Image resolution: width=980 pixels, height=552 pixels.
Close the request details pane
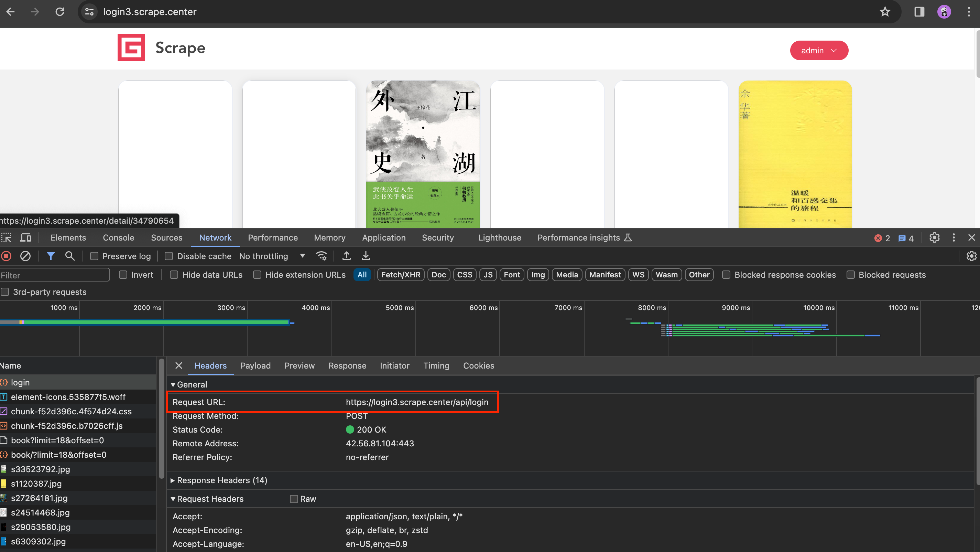178,365
